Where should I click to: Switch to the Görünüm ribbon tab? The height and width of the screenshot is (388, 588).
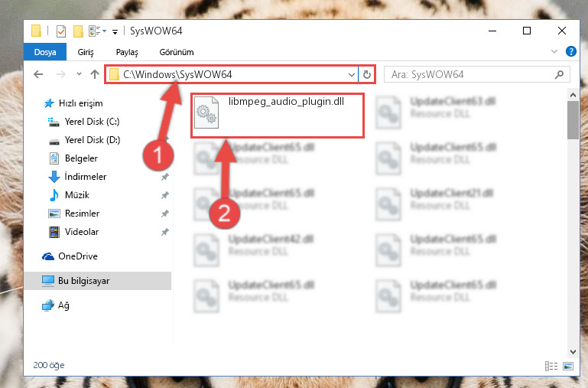177,52
